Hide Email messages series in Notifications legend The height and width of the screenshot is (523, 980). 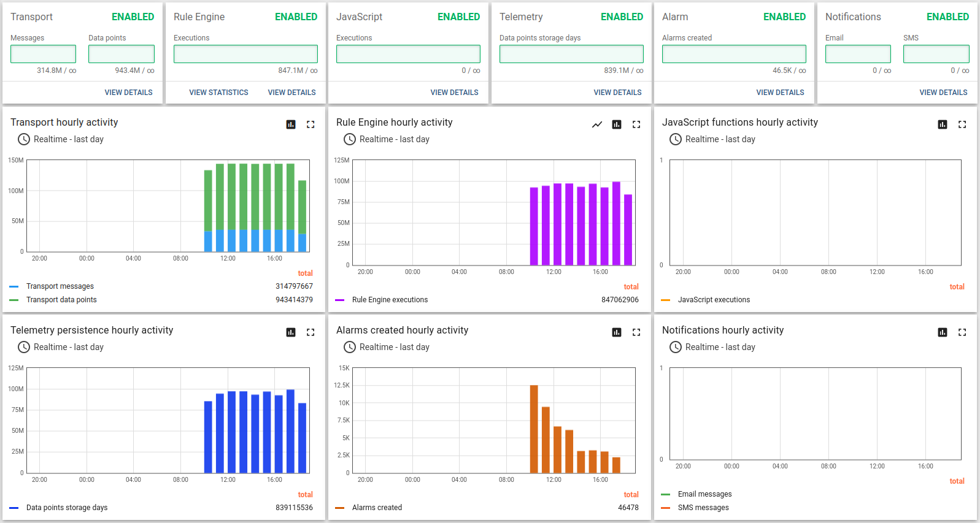[704, 494]
